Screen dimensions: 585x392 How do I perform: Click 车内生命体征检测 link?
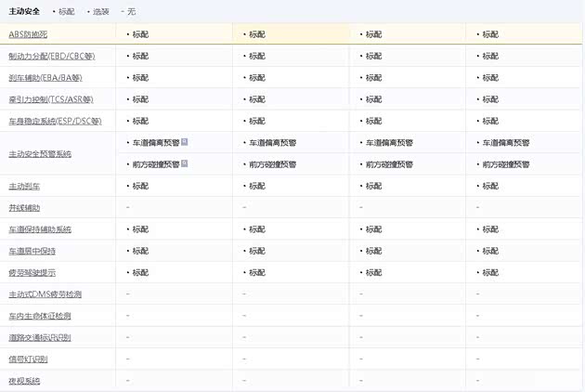coord(39,316)
